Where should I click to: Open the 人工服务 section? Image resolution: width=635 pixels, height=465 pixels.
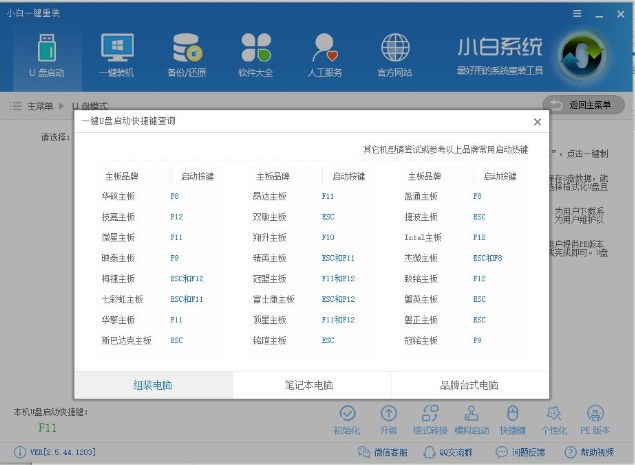tap(325, 56)
